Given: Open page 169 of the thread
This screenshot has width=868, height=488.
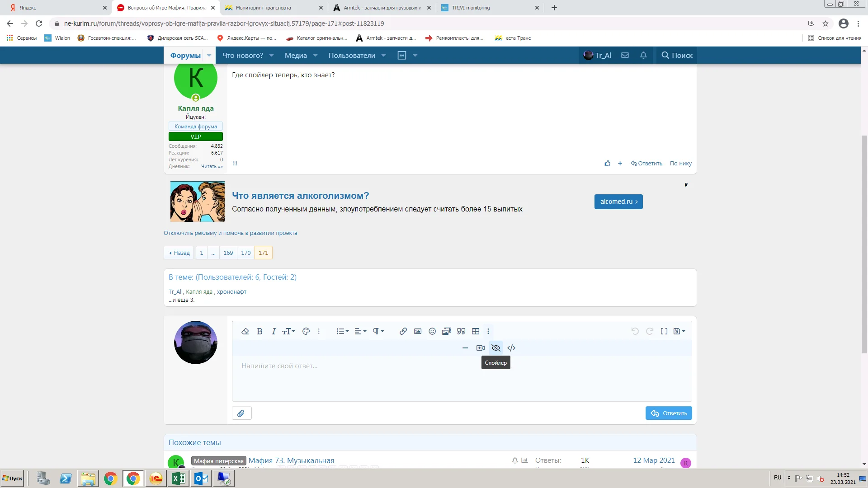Looking at the screenshot, I should pyautogui.click(x=228, y=253).
